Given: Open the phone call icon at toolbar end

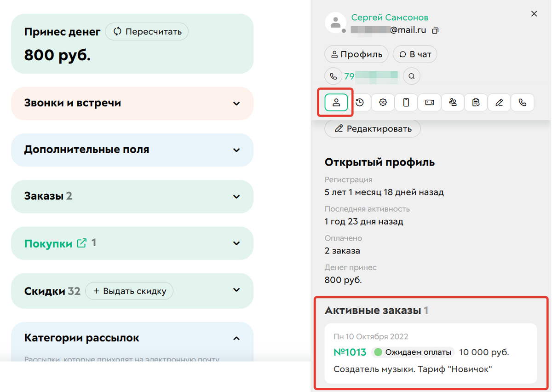Looking at the screenshot, I should 523,102.
